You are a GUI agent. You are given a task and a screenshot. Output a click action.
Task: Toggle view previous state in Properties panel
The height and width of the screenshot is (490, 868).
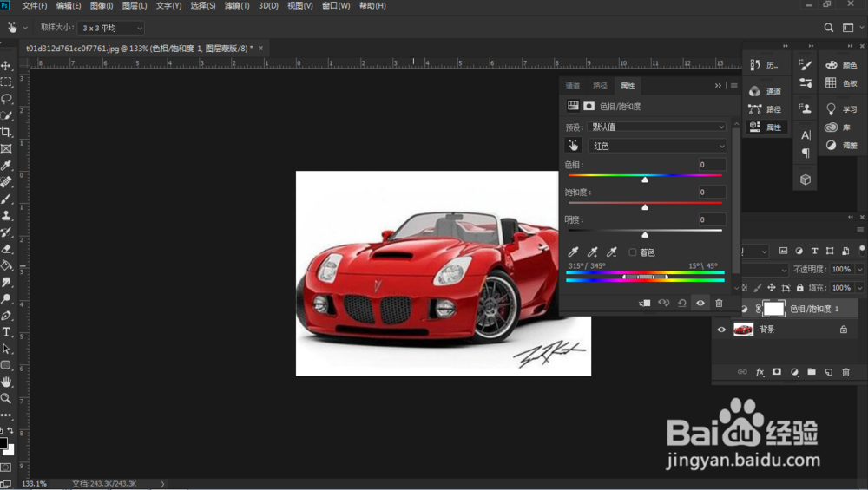pos(663,303)
